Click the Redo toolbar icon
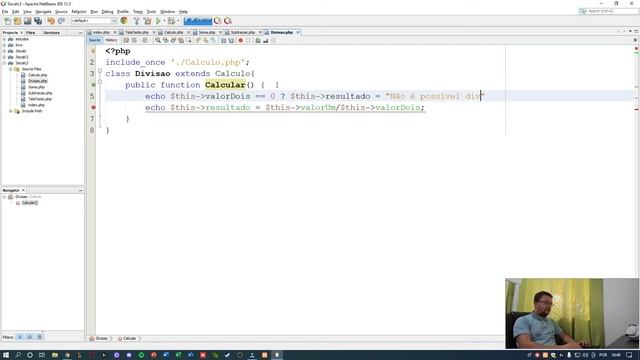Image resolution: width=640 pixels, height=360 pixels. point(61,21)
